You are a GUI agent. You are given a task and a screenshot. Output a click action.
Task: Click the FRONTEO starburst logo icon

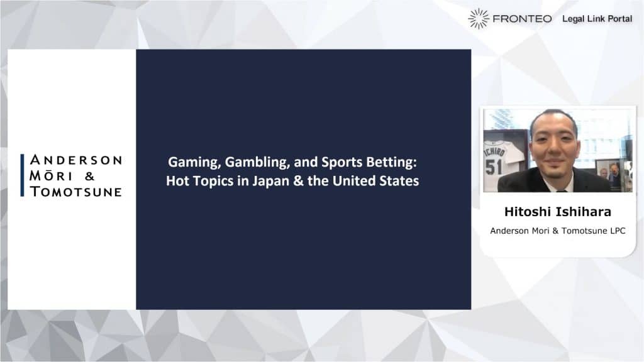point(479,18)
